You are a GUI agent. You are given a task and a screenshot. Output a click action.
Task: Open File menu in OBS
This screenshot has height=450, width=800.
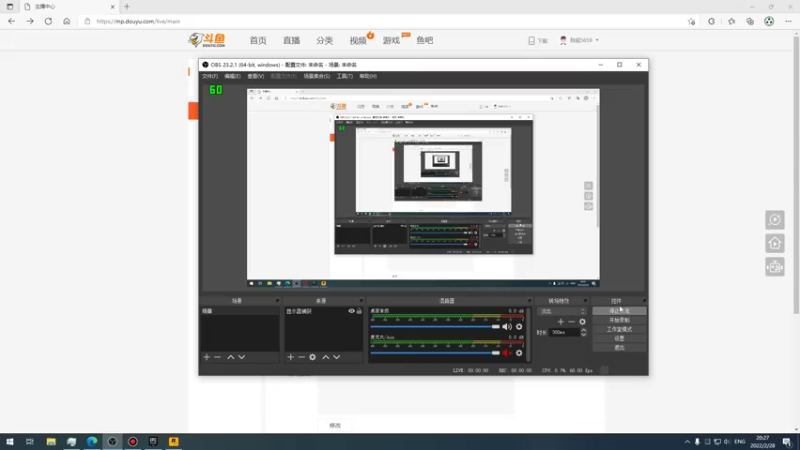pos(210,76)
